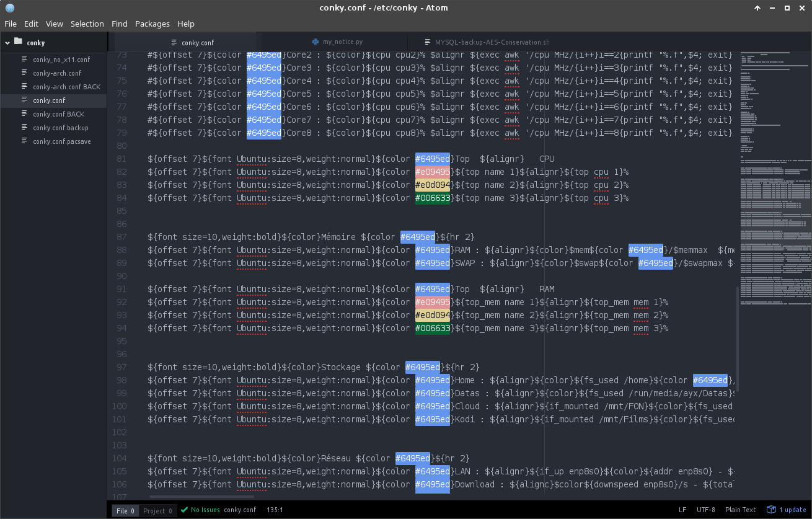Click the word Réseau on line 104
The image size is (812, 519).
(x=336, y=458)
